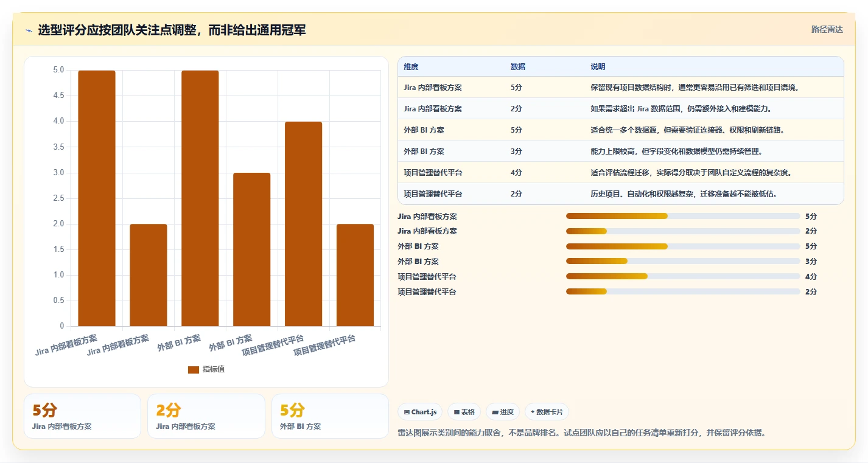Screen dimensions: 868x463
Task: Click the 2.5 y-axis label
Action: 58,198
